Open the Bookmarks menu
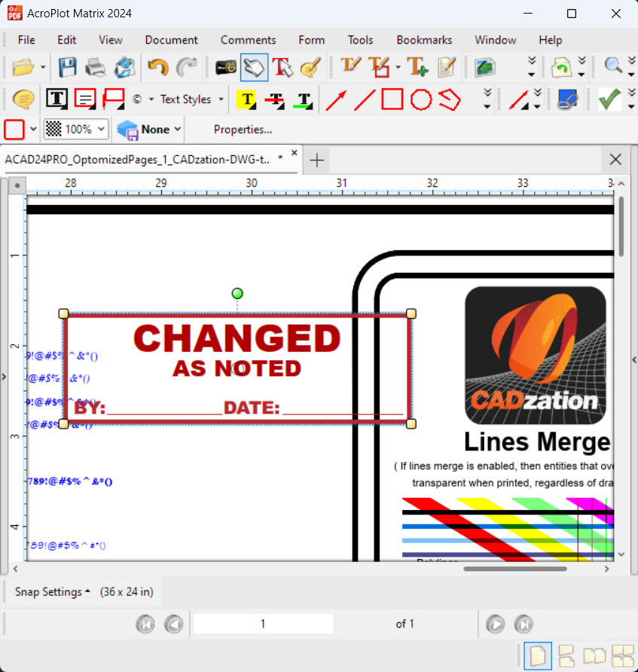The height and width of the screenshot is (672, 638). coord(424,40)
